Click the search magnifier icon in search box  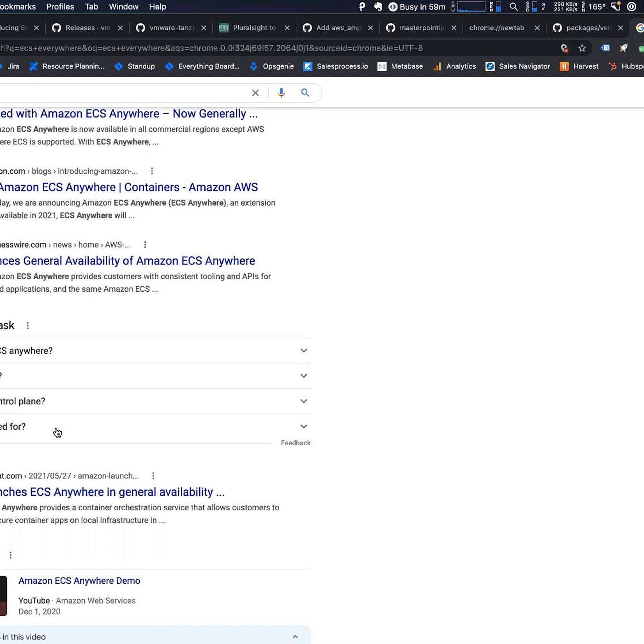click(x=305, y=92)
